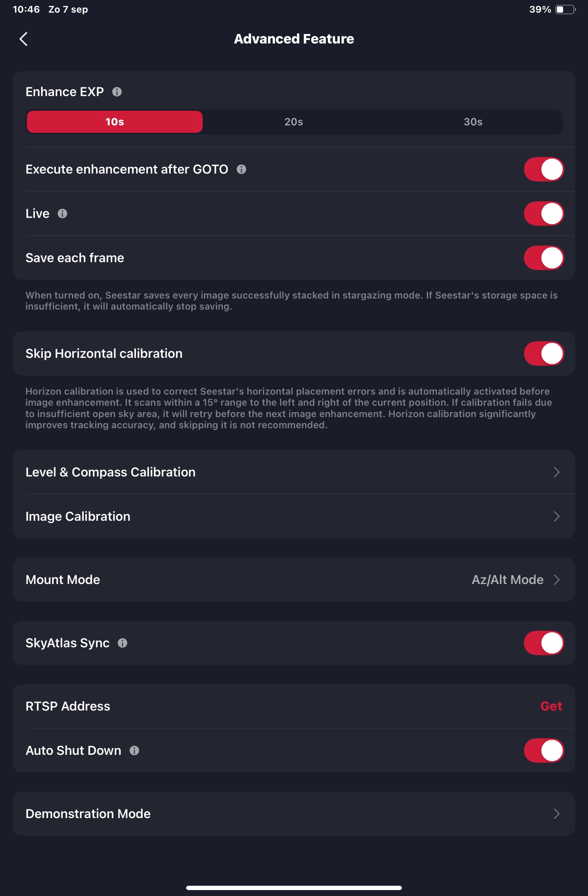This screenshot has height=896, width=588.
Task: Tap Get for RTSP Address
Action: 551,706
